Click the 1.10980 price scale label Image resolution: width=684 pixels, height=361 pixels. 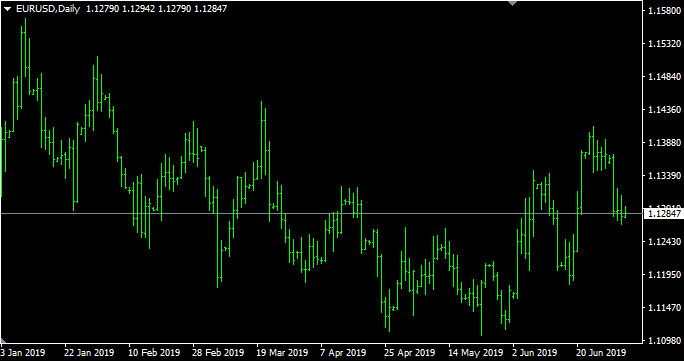(665, 341)
